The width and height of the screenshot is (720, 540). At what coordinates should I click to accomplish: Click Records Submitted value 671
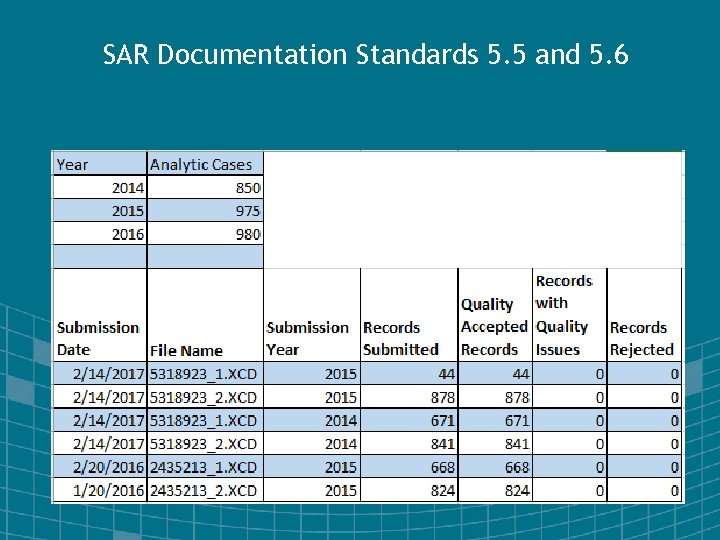click(409, 421)
